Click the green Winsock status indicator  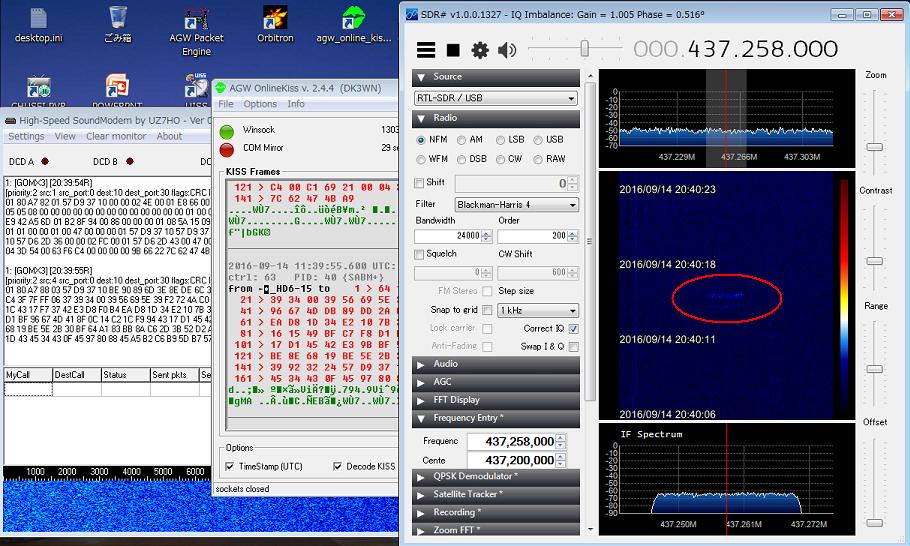pos(227,132)
